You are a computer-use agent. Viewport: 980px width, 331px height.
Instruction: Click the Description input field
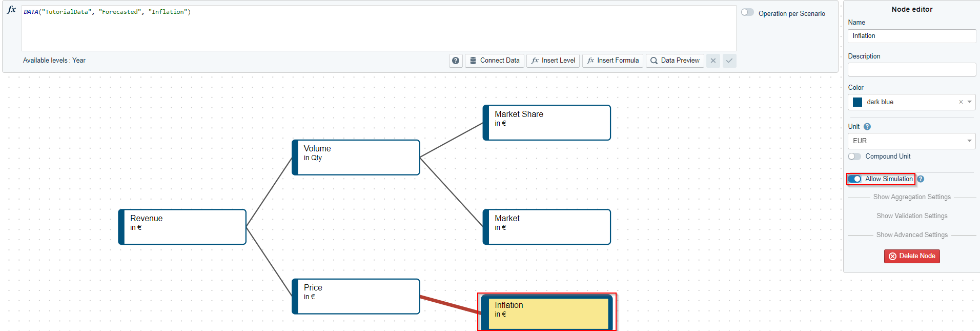[911, 70]
